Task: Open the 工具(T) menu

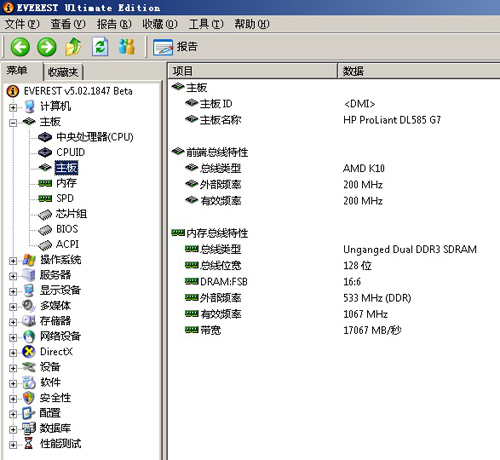Action: 206,24
